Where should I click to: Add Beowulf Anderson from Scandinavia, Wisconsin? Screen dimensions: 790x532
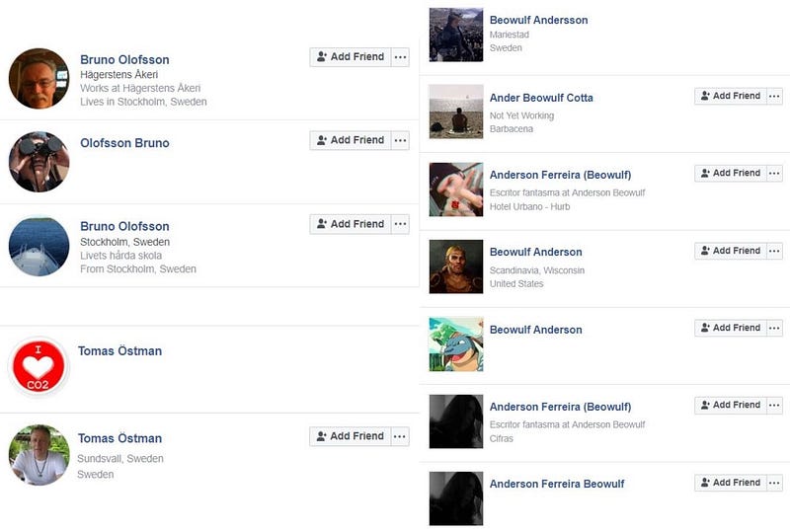(731, 251)
